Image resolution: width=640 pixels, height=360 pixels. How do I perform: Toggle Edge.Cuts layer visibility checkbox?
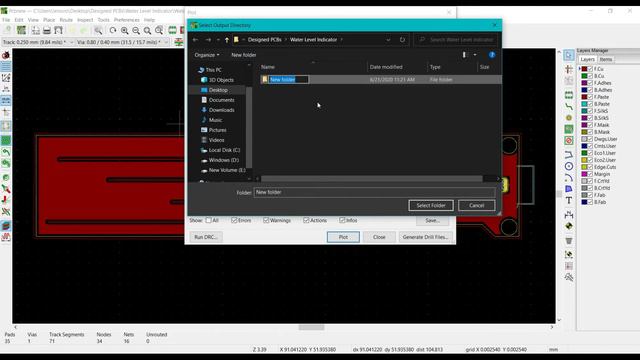click(x=590, y=167)
